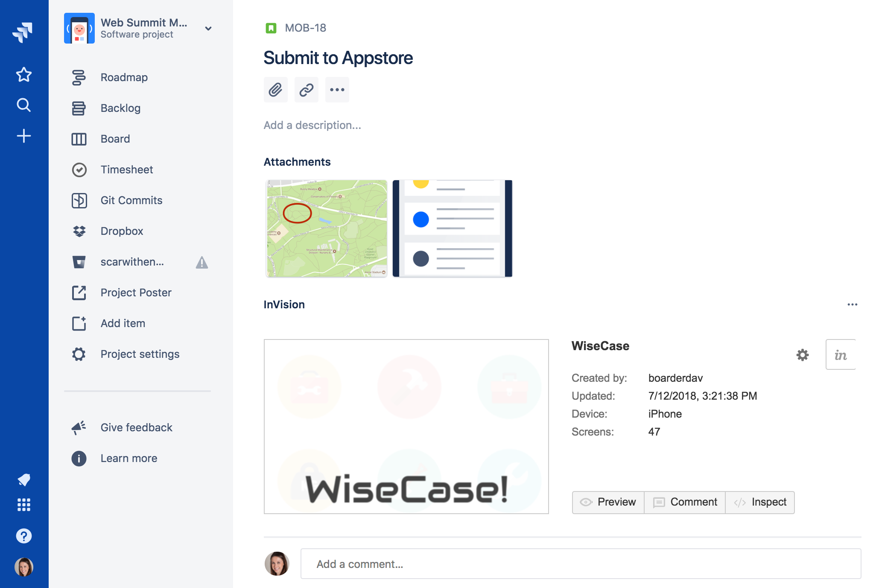Open Roadmap in the sidebar
Viewport: 876px width, 588px height.
[x=137, y=78]
